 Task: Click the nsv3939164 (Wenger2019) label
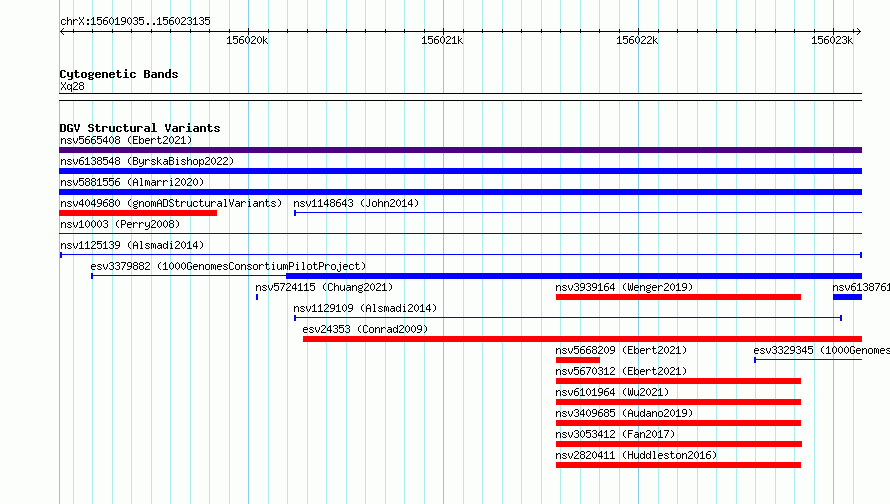[624, 287]
